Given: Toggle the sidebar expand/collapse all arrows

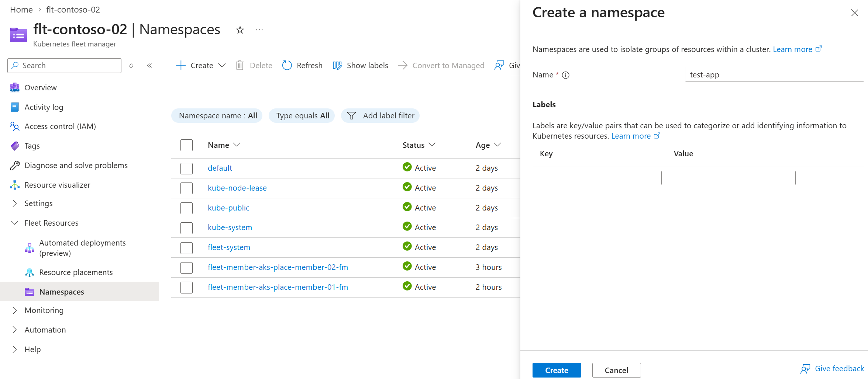Looking at the screenshot, I should click(131, 66).
